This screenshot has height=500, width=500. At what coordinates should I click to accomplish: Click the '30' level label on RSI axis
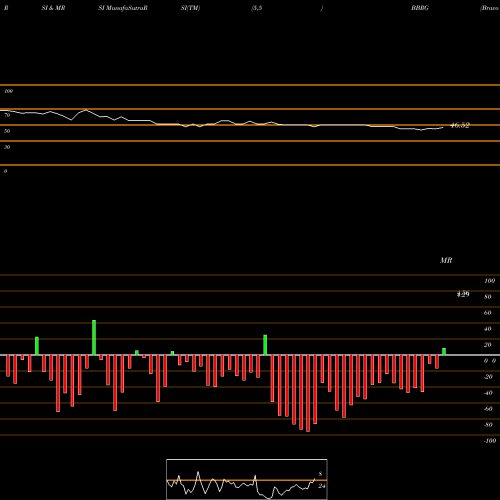pos(7,147)
